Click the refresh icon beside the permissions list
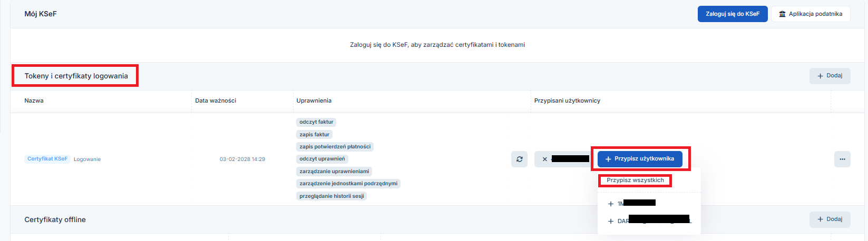The width and height of the screenshot is (868, 241). pyautogui.click(x=519, y=159)
